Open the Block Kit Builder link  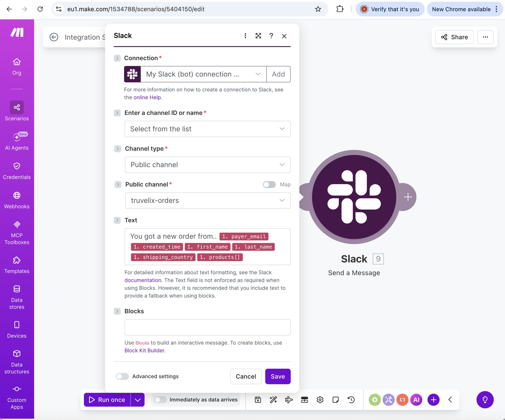click(144, 350)
